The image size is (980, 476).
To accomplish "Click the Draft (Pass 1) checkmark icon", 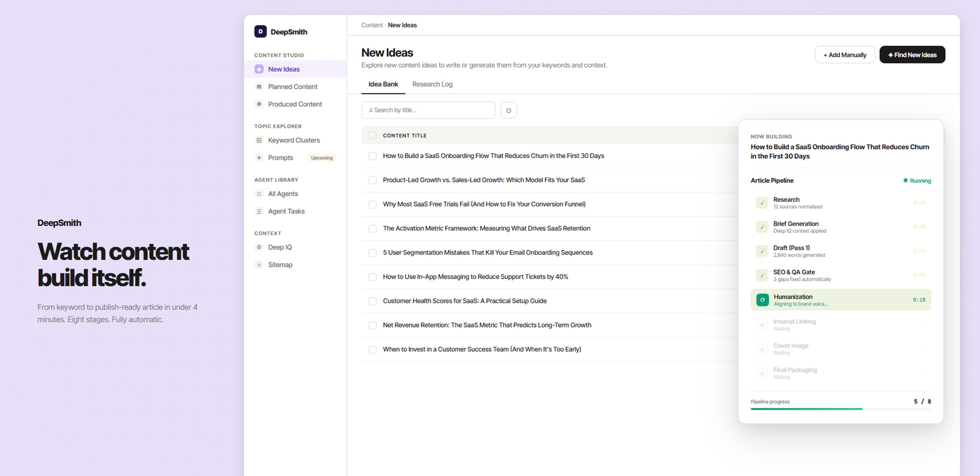I will pos(762,251).
